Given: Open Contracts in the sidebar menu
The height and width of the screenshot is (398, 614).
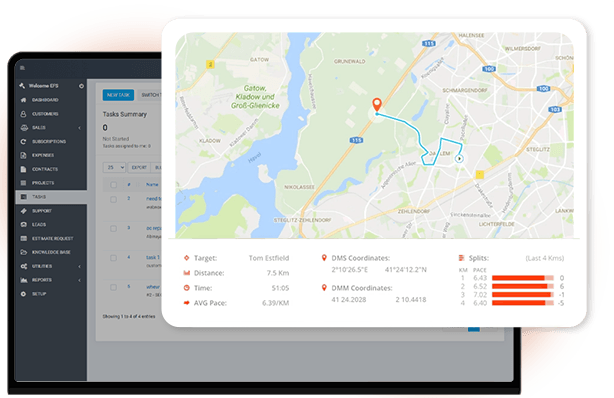Looking at the screenshot, I should [51, 169].
